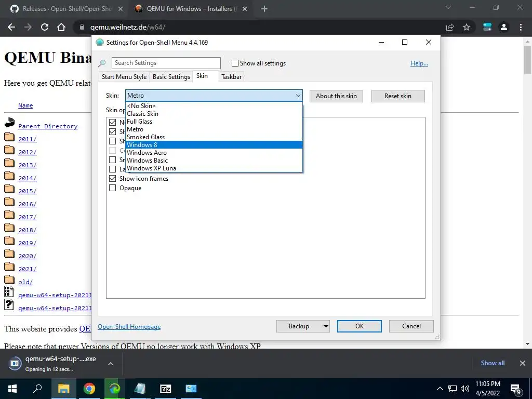This screenshot has height=399, width=532.
Task: Pick Windows Basic skin
Action: tap(214, 161)
